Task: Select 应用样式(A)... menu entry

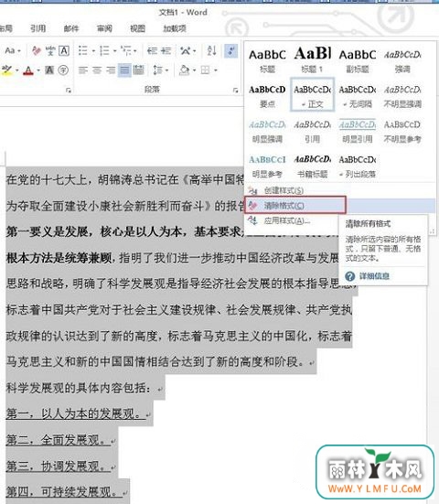Action: (292, 220)
